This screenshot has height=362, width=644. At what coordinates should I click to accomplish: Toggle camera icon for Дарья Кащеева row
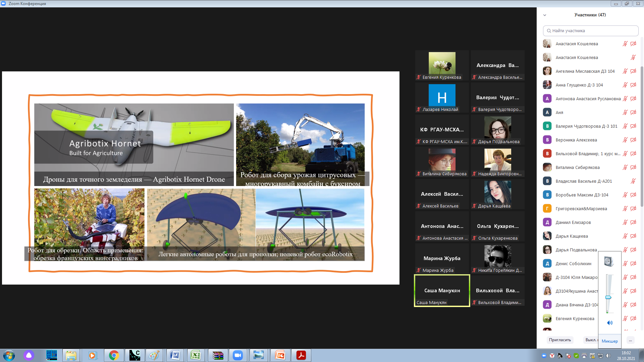(x=633, y=236)
